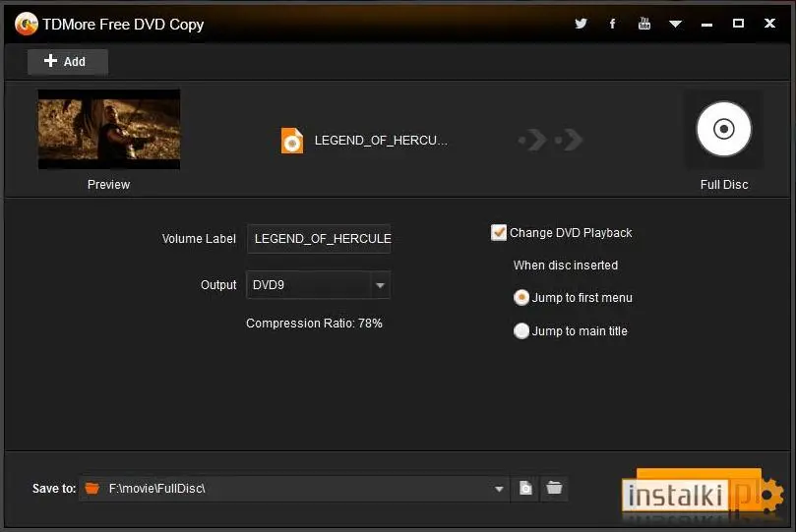796x532 pixels.
Task: Select Jump to main title option
Action: (520, 330)
